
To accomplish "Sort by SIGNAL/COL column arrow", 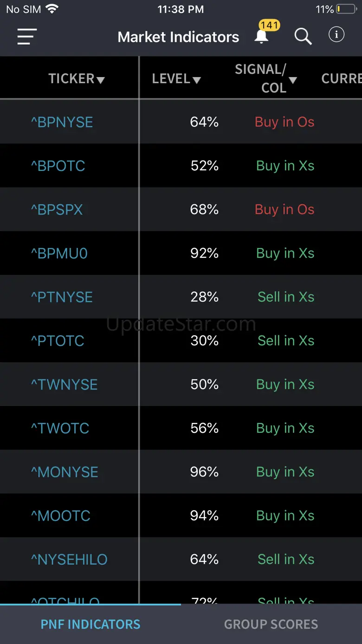I will tap(293, 80).
